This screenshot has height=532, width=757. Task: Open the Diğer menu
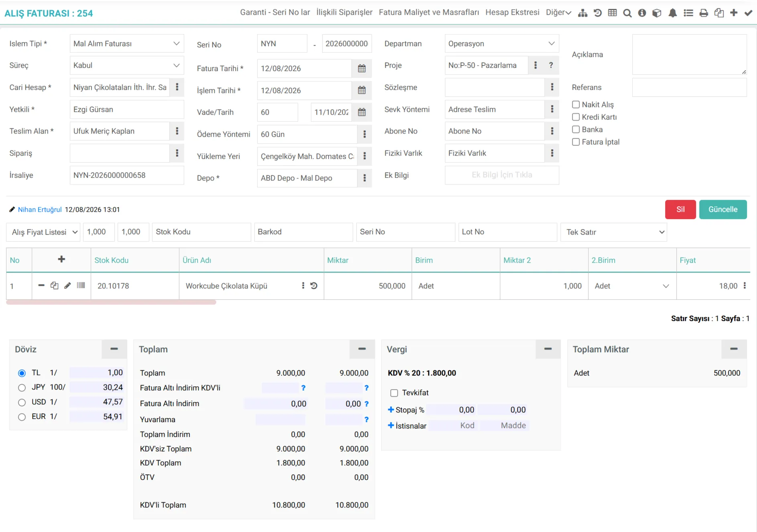pos(558,12)
